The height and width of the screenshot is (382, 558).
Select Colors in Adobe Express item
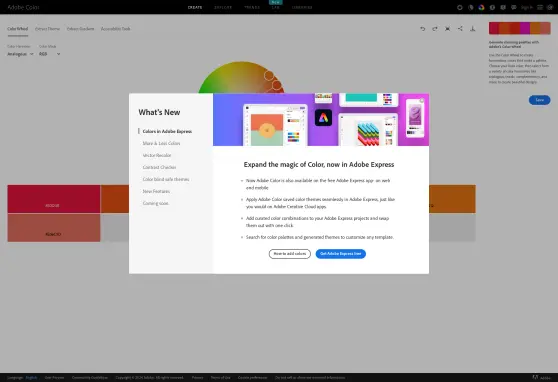tap(167, 131)
